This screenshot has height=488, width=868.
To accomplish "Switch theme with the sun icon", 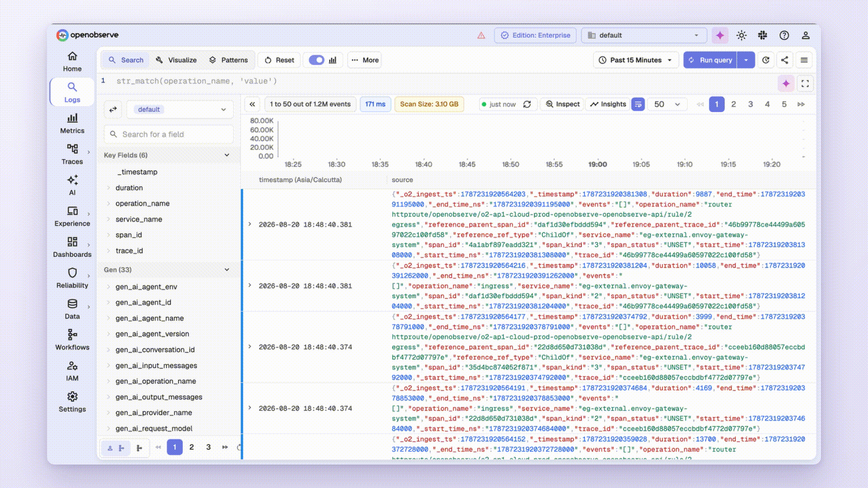I will click(741, 35).
